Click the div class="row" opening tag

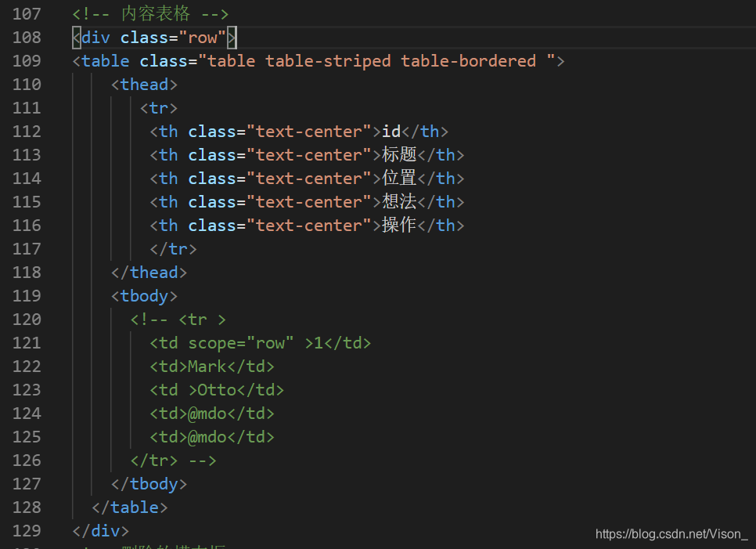154,38
